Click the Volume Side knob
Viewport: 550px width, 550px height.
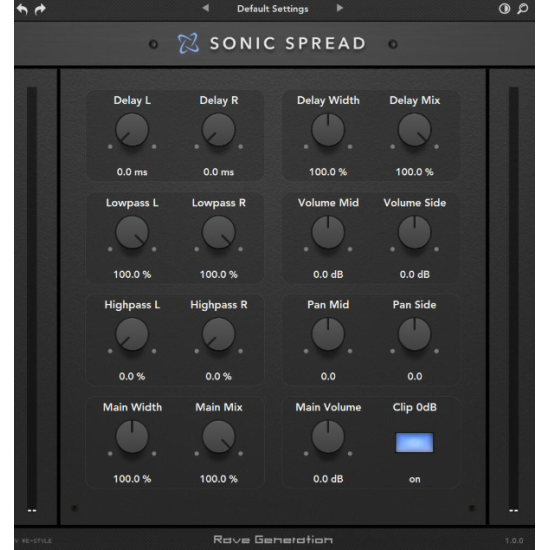coord(414,232)
